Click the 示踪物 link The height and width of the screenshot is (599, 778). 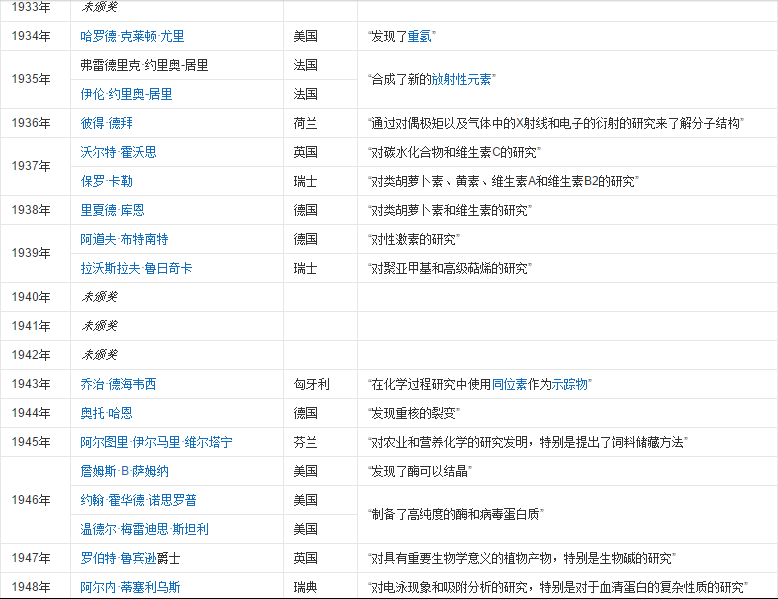[x=569, y=384]
